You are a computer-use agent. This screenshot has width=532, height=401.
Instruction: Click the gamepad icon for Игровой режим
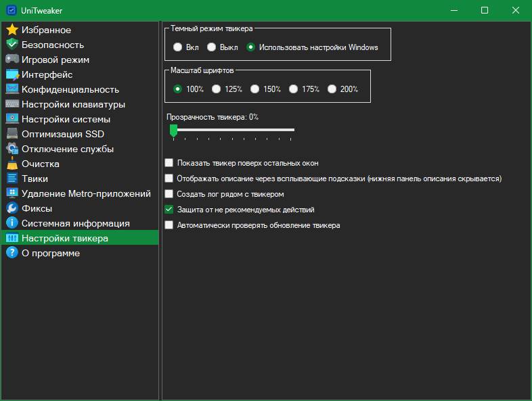(x=12, y=60)
